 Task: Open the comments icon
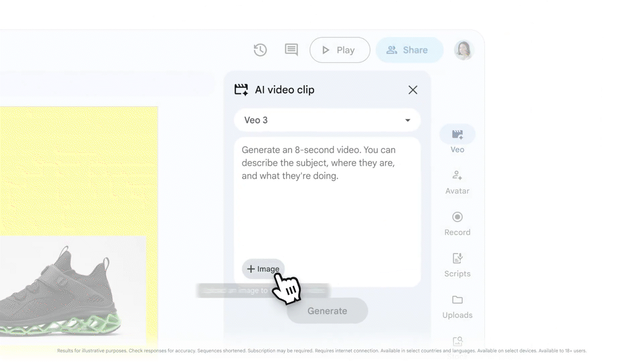291,50
